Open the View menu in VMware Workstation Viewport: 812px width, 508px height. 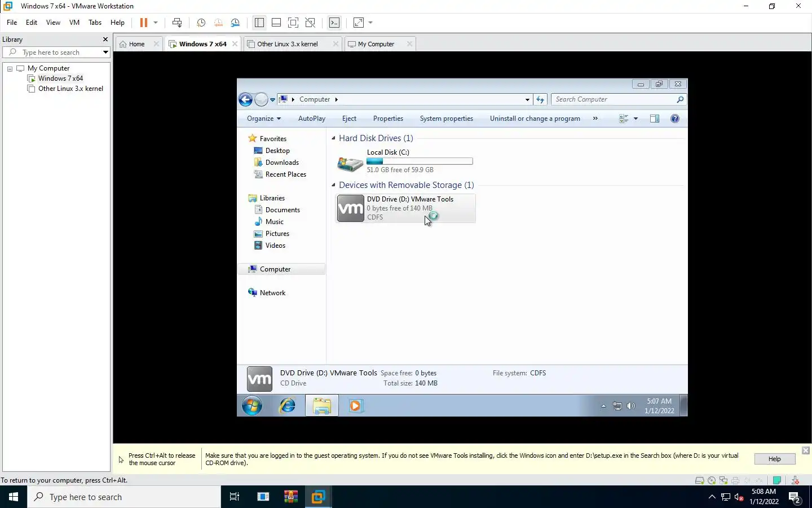click(x=53, y=23)
